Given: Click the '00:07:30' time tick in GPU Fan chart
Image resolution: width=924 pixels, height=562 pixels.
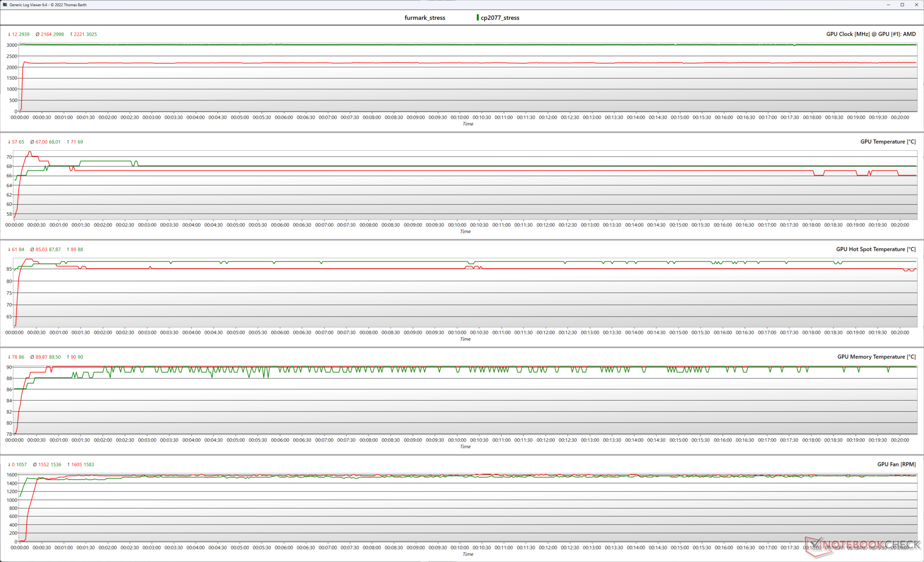Looking at the screenshot, I should click(x=350, y=548).
